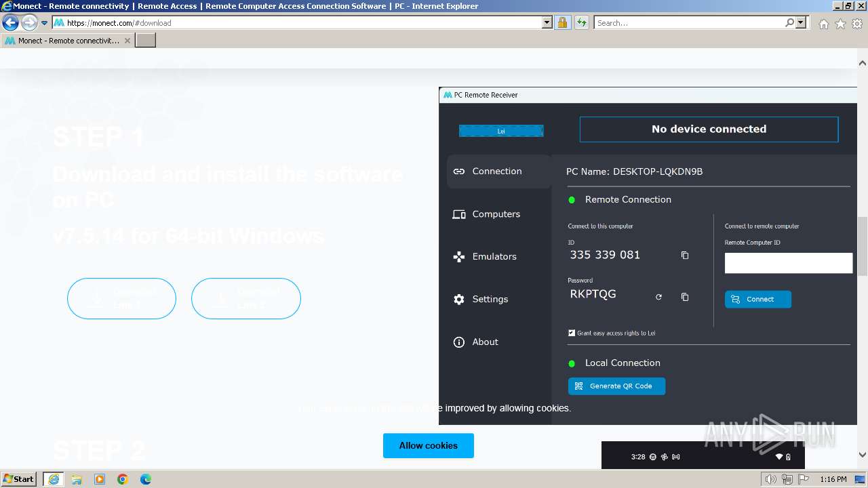
Task: Open volume control in system tray
Action: click(x=771, y=479)
